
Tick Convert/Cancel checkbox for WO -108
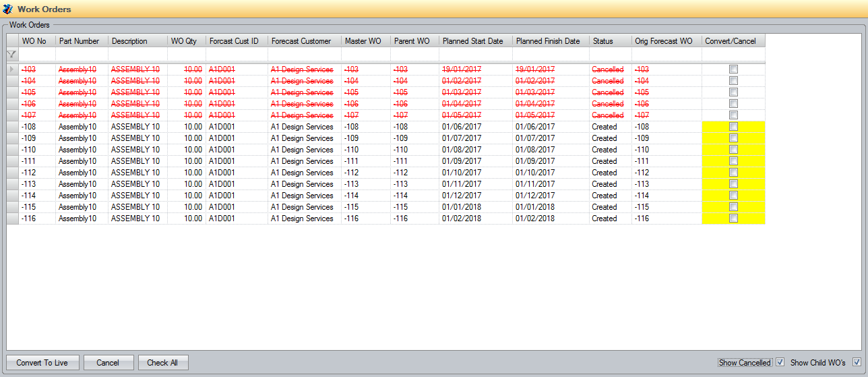pyautogui.click(x=733, y=127)
